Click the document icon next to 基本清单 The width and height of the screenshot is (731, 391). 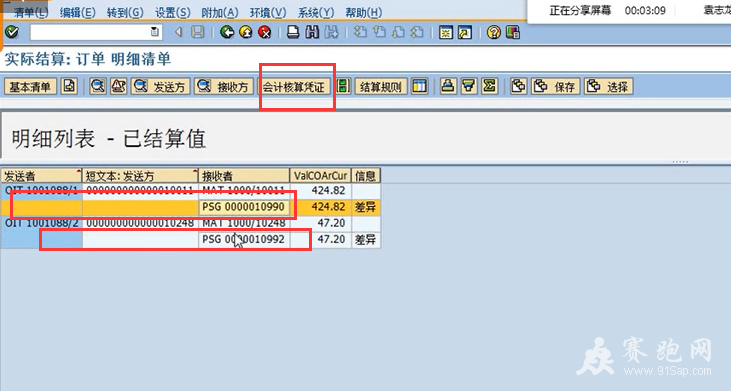point(69,87)
